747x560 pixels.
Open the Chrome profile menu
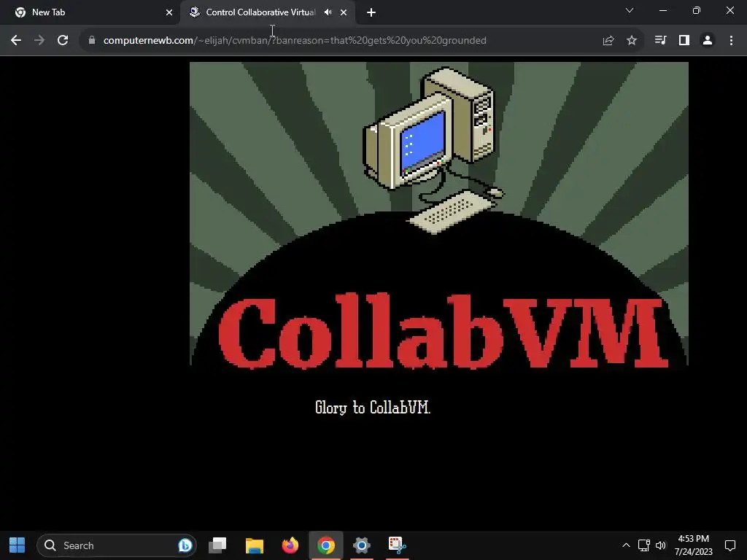(x=708, y=41)
